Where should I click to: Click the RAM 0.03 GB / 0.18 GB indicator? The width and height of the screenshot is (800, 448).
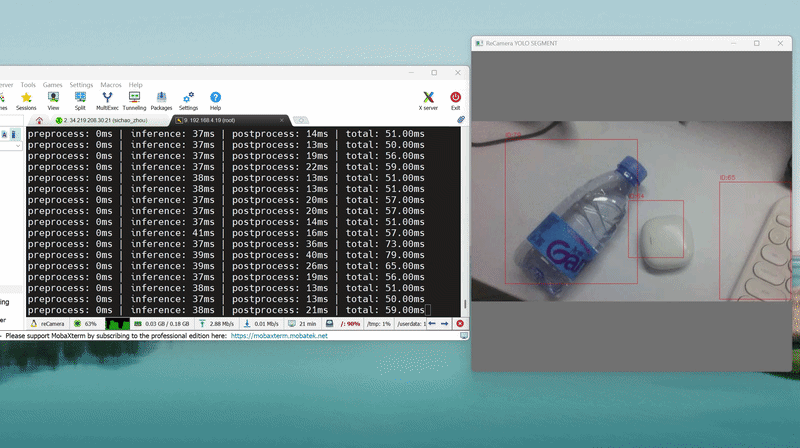pyautogui.click(x=162, y=323)
